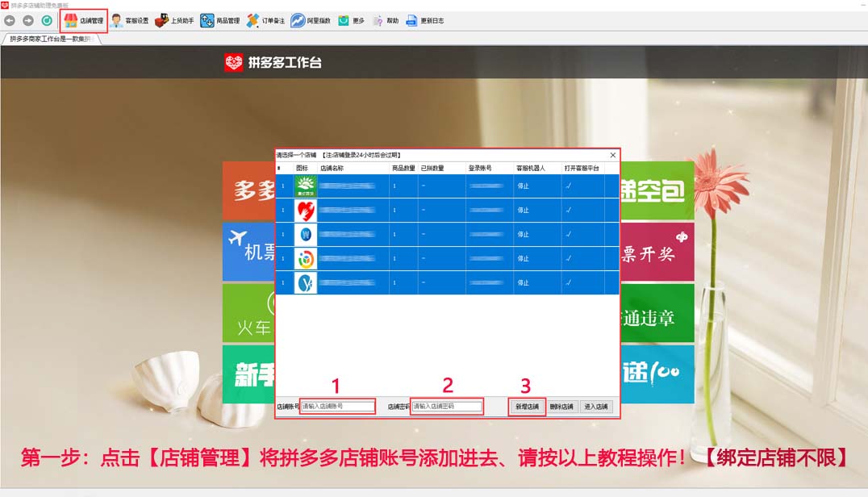This screenshot has width=868, height=497.
Task: Click 停止 in the blue Y shop row
Action: 523,283
